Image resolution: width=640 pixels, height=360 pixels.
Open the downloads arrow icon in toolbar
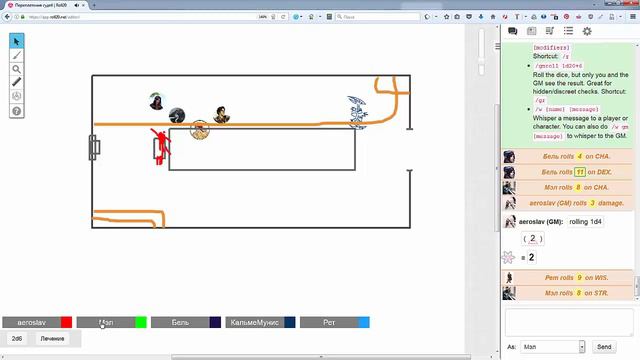pyautogui.click(x=481, y=17)
